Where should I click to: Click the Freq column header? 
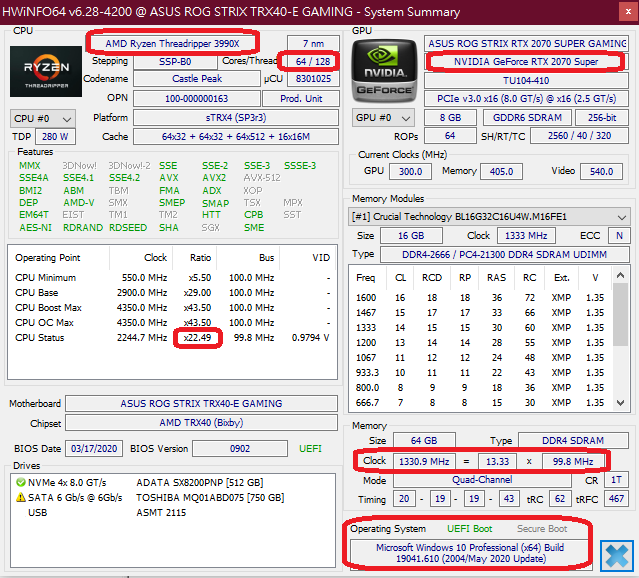click(x=366, y=278)
